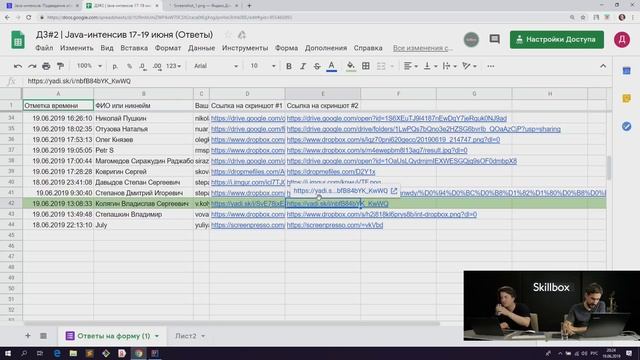Open horizontal align dropdown
This screenshot has width=640, height=360.
click(x=410, y=66)
